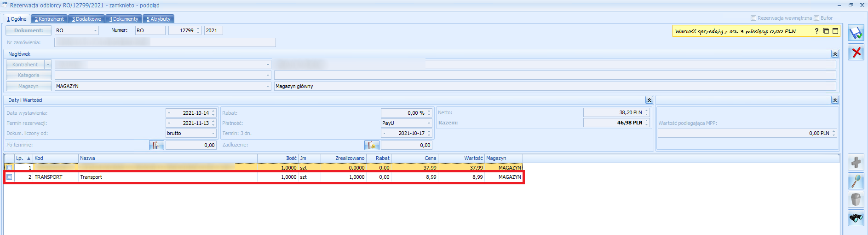Image resolution: width=868 pixels, height=235 pixels.
Task: Click the red X cancel icon
Action: coord(856,53)
